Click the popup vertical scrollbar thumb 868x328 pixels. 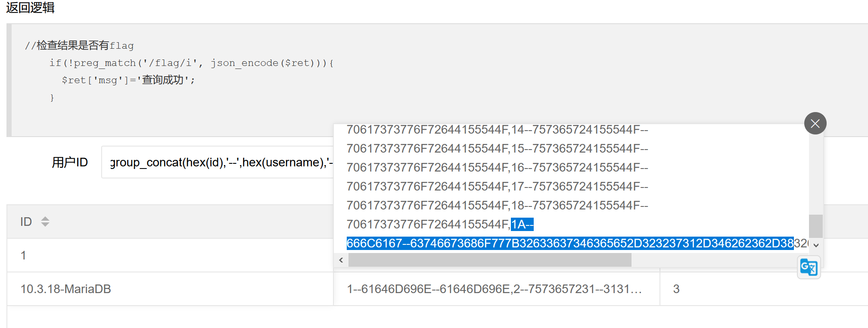(x=816, y=225)
